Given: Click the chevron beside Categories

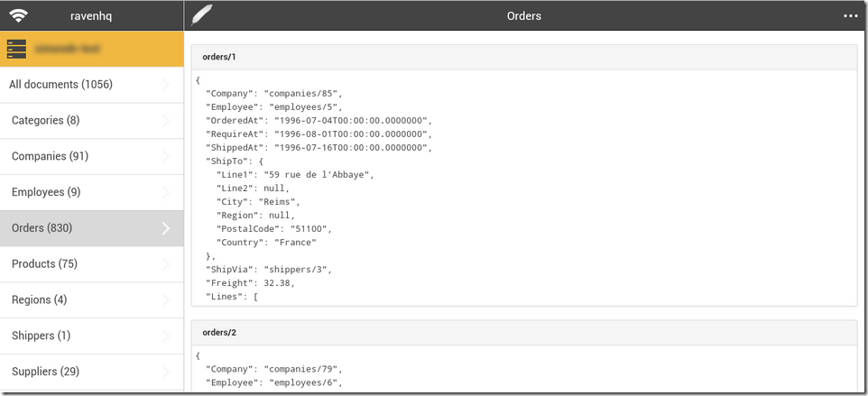Looking at the screenshot, I should [166, 121].
